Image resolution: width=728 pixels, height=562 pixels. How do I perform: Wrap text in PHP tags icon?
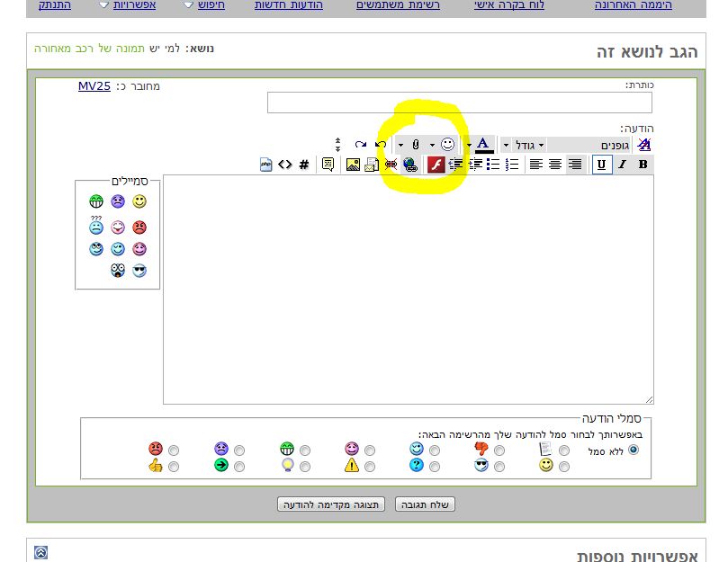(x=265, y=165)
